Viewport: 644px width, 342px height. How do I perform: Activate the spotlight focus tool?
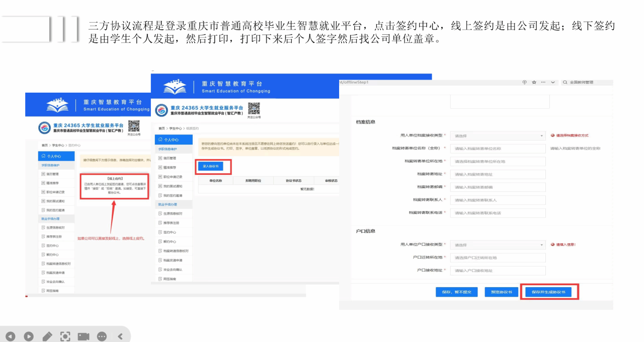tap(65, 336)
